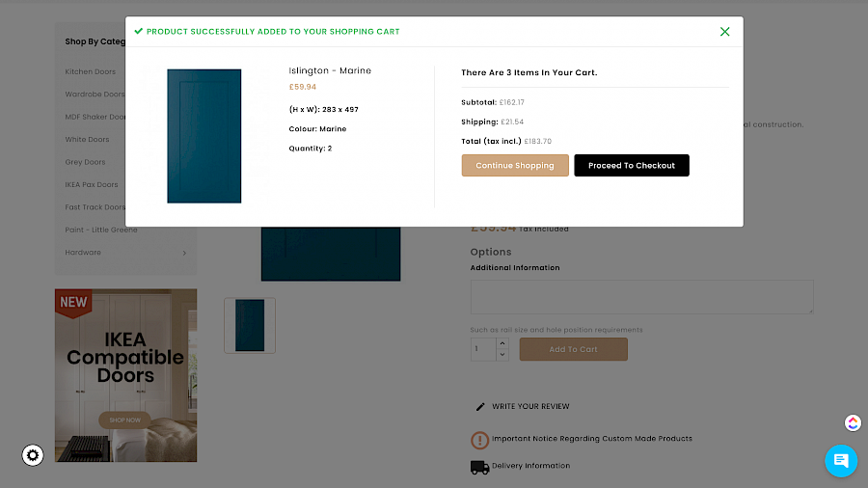
Task: Click the IKEA Compatible Doors banner heading
Action: click(125, 358)
